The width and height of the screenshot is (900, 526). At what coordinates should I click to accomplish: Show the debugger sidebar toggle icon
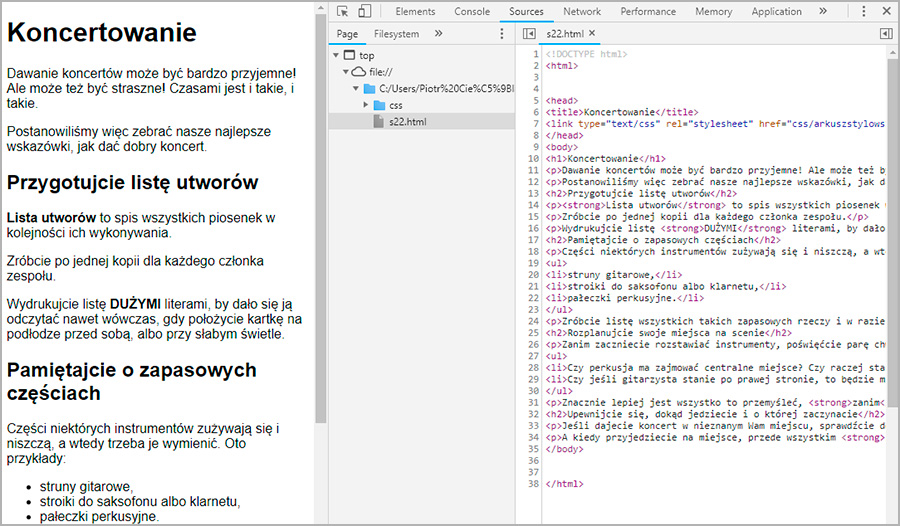pos(886,34)
